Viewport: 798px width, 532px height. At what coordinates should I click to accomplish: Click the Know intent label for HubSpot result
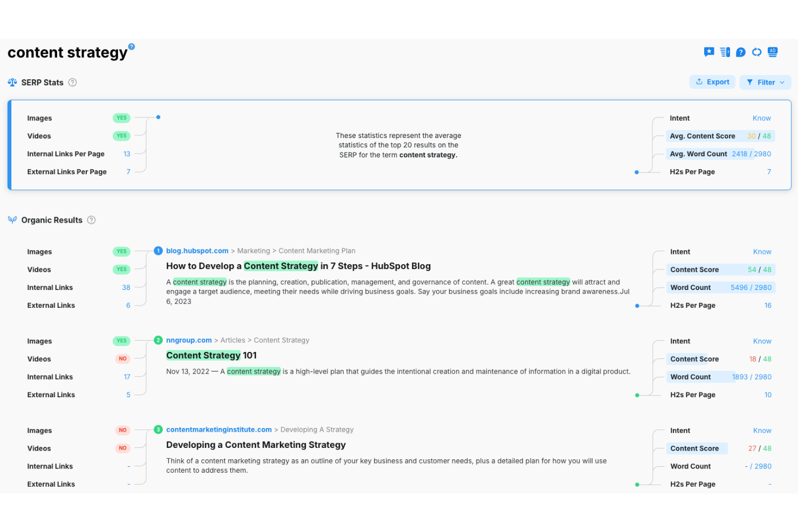pos(762,251)
